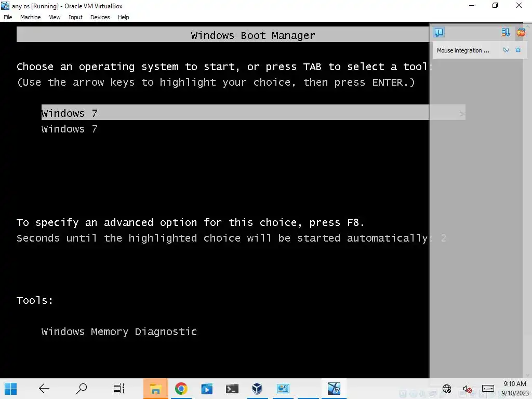Image resolution: width=532 pixels, height=399 pixels.
Task: Click the VirtualBox window title bar icon
Action: point(5,6)
